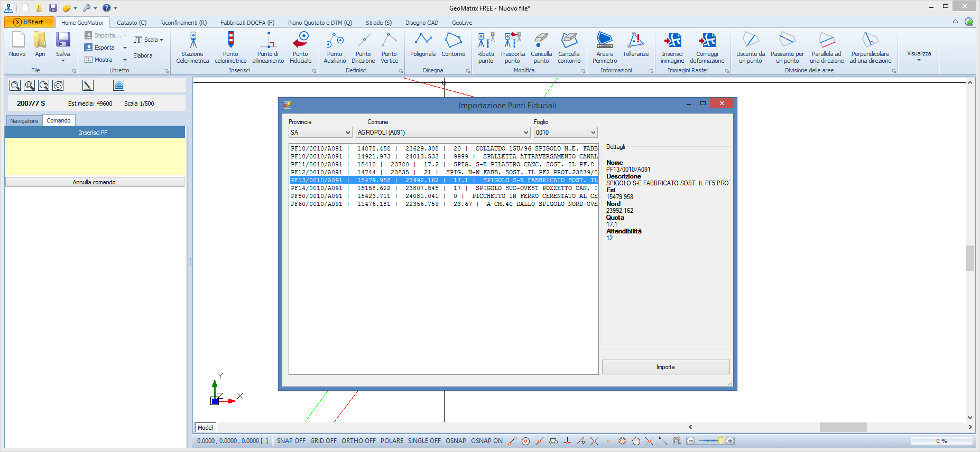Click Inserisci immagine raster tool
980x452 pixels.
coord(672,48)
